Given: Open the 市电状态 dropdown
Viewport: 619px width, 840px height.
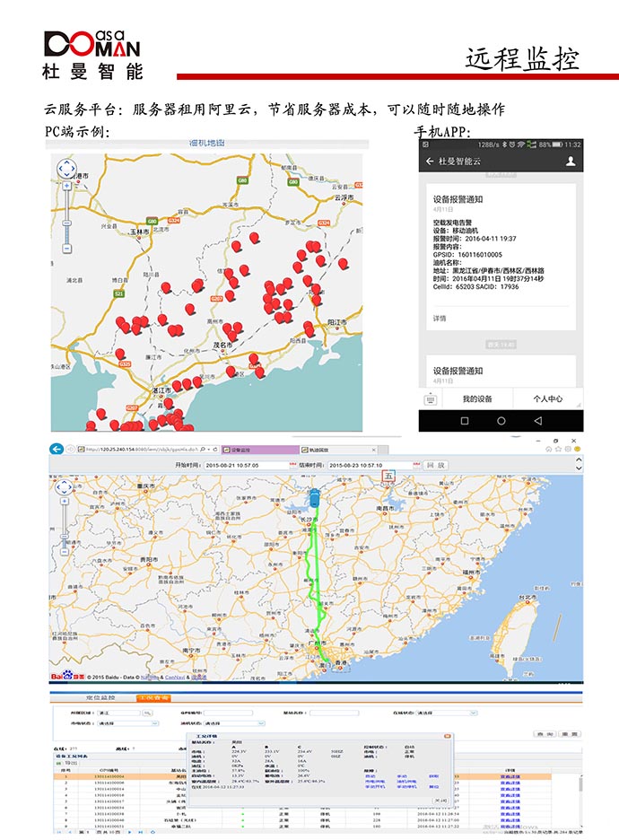Looking at the screenshot, I should (x=128, y=723).
